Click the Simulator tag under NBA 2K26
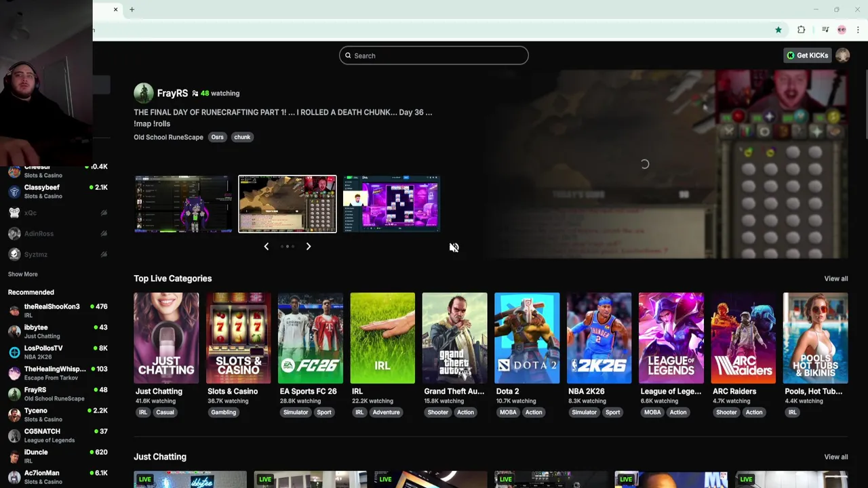This screenshot has width=868, height=488. [x=584, y=412]
